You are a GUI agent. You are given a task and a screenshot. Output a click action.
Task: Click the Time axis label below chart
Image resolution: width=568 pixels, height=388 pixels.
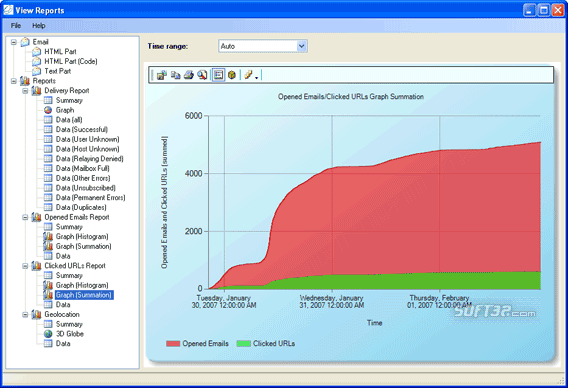tap(375, 323)
